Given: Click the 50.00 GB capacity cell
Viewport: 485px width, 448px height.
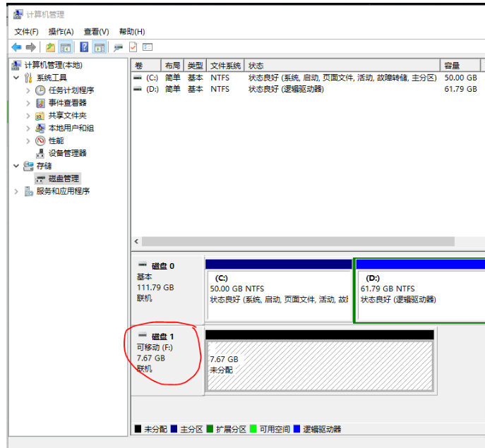Looking at the screenshot, I should click(460, 78).
